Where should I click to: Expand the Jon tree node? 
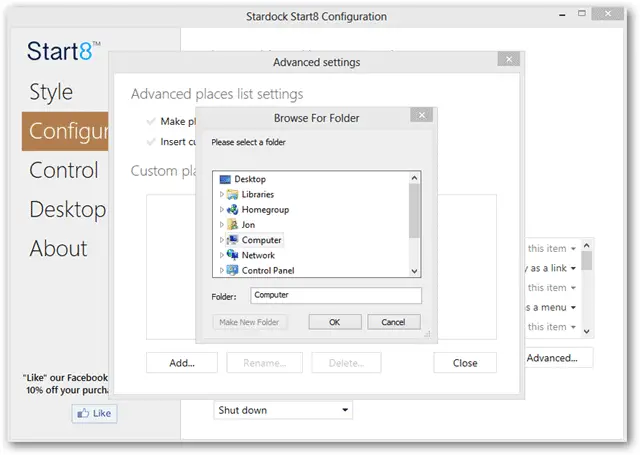pyautogui.click(x=222, y=224)
